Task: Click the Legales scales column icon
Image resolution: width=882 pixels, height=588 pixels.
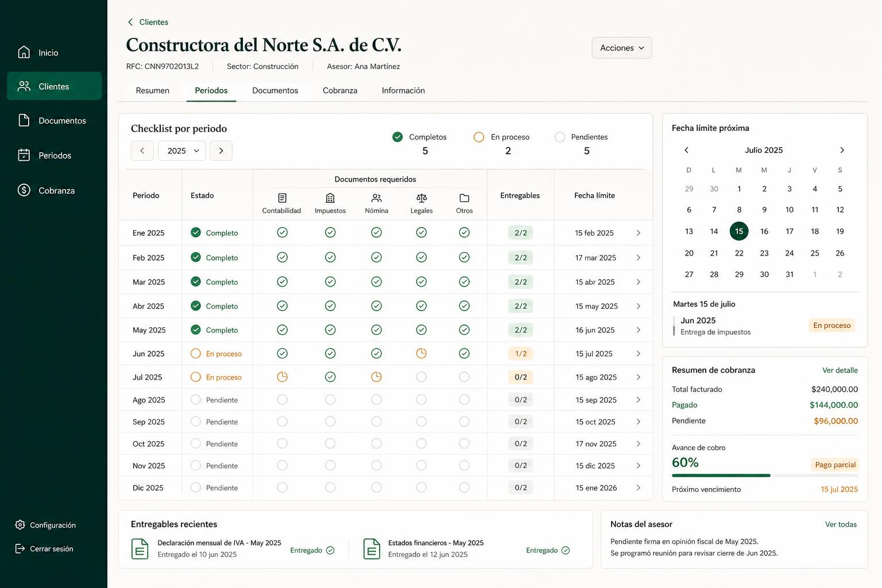Action: (x=421, y=198)
